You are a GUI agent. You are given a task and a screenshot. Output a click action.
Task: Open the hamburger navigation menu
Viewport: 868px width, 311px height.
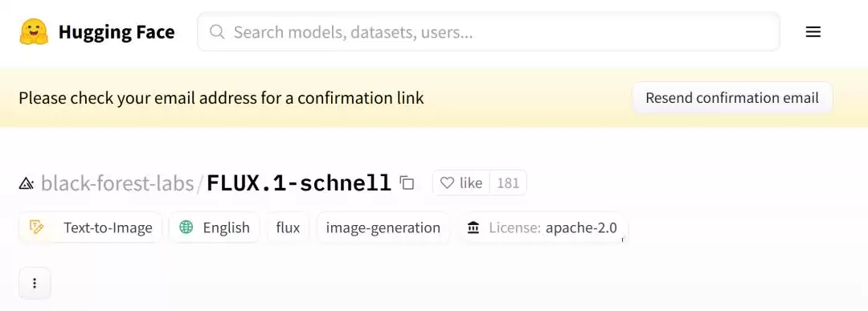click(813, 32)
